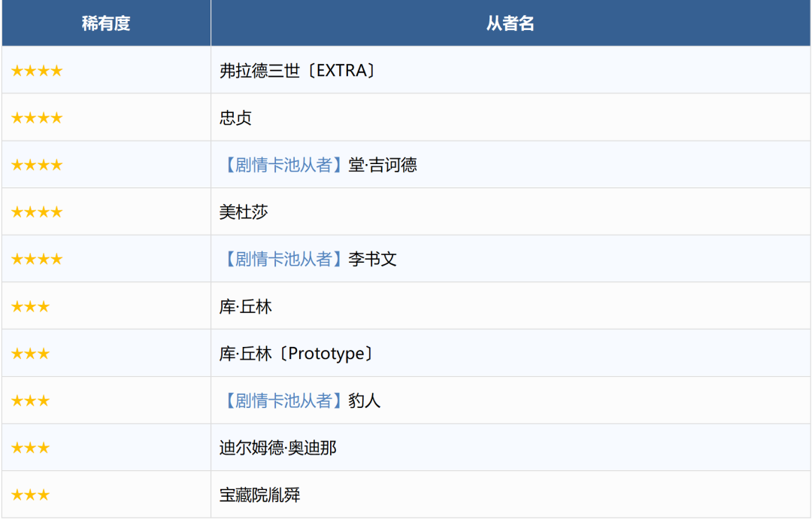Image resolution: width=812 pixels, height=520 pixels.
Task: Select the 堂·吉诃德 name text
Action: (383, 165)
